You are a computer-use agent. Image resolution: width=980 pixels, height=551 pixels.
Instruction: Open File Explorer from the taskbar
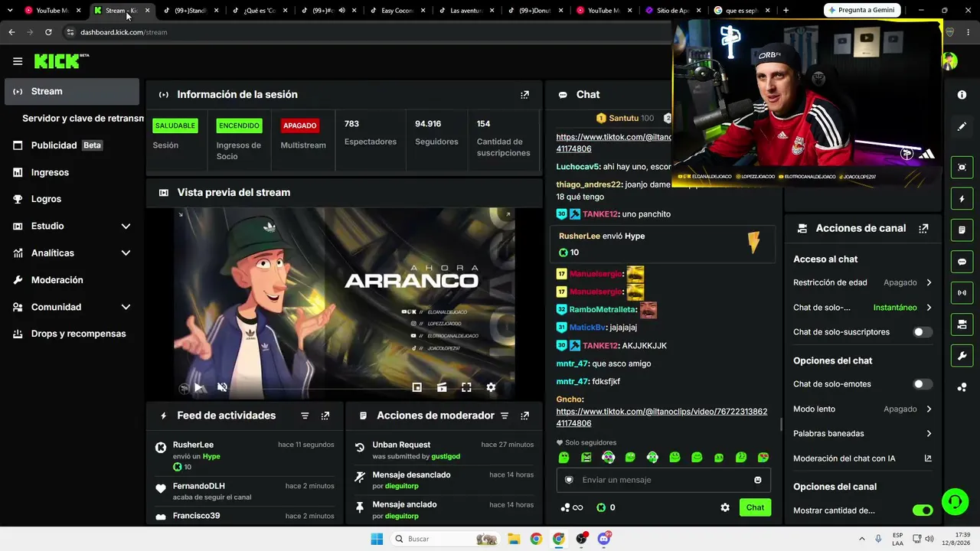[x=513, y=539]
